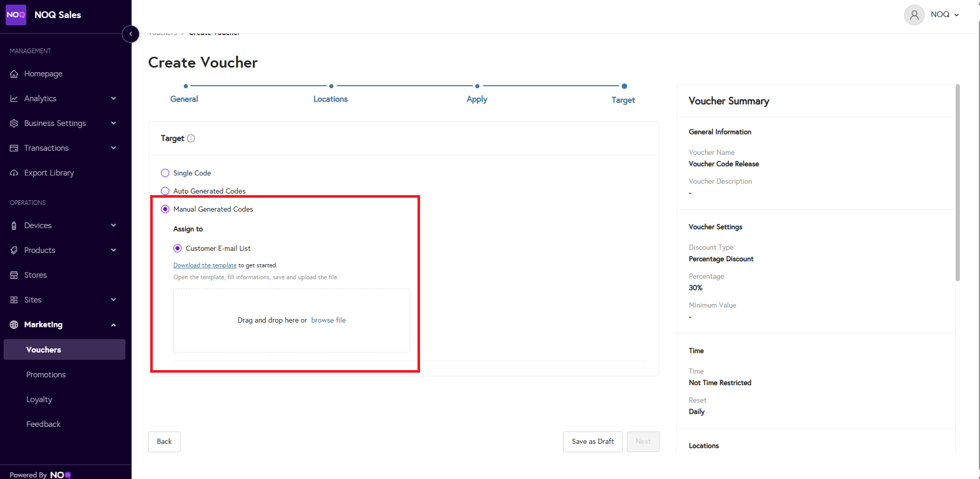
Task: Select Auto Generated Codes radio option
Action: 165,191
